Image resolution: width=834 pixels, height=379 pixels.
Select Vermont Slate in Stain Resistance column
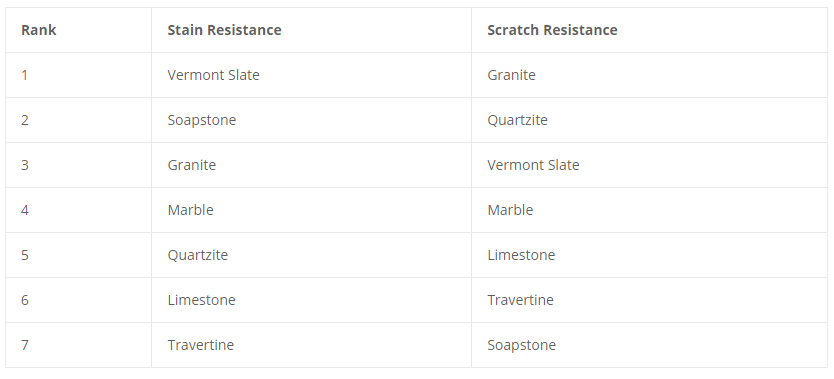click(213, 75)
